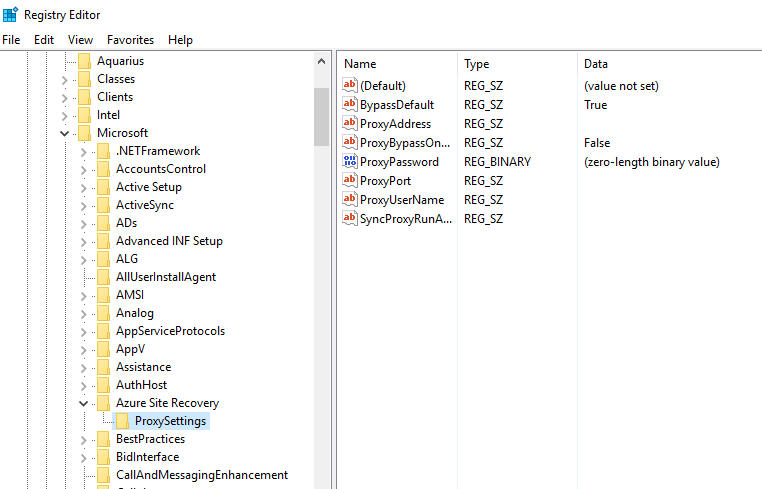This screenshot has width=762, height=489.
Task: Select the ProxyPassword value name
Action: (x=399, y=162)
